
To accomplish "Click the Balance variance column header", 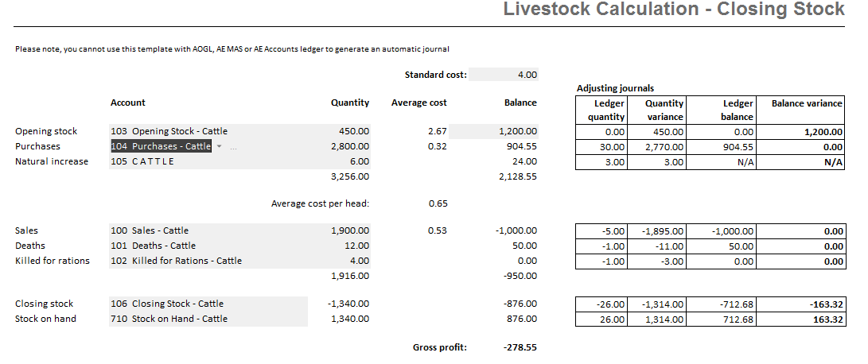I will pyautogui.click(x=806, y=103).
